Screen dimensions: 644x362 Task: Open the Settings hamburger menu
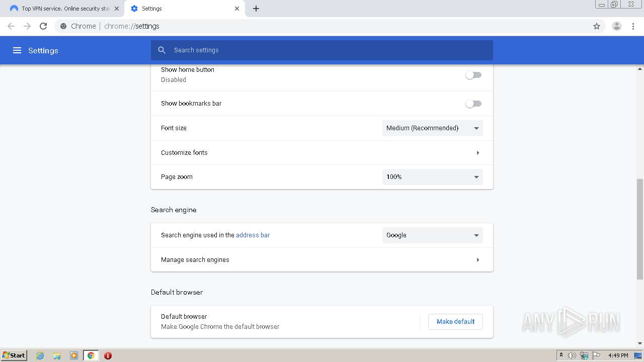click(17, 50)
